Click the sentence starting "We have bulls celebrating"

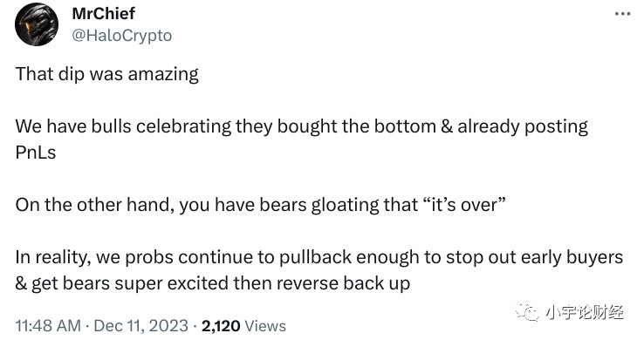tap(301, 139)
